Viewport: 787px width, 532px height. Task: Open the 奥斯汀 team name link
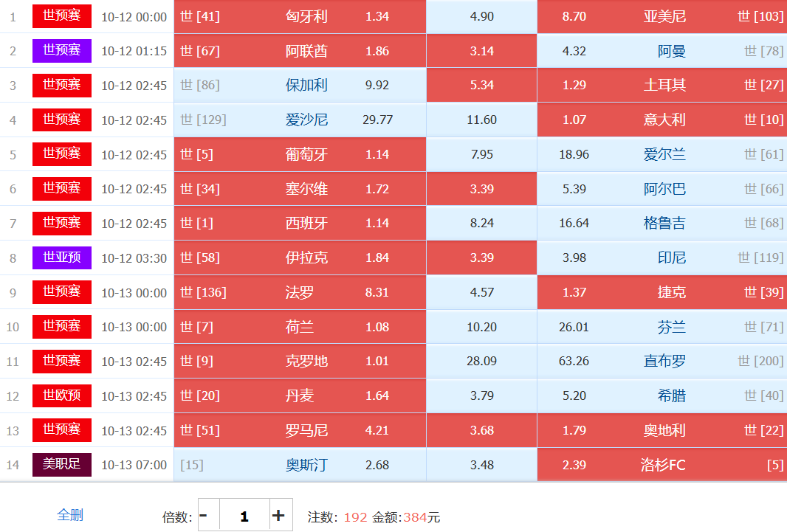coord(306,465)
